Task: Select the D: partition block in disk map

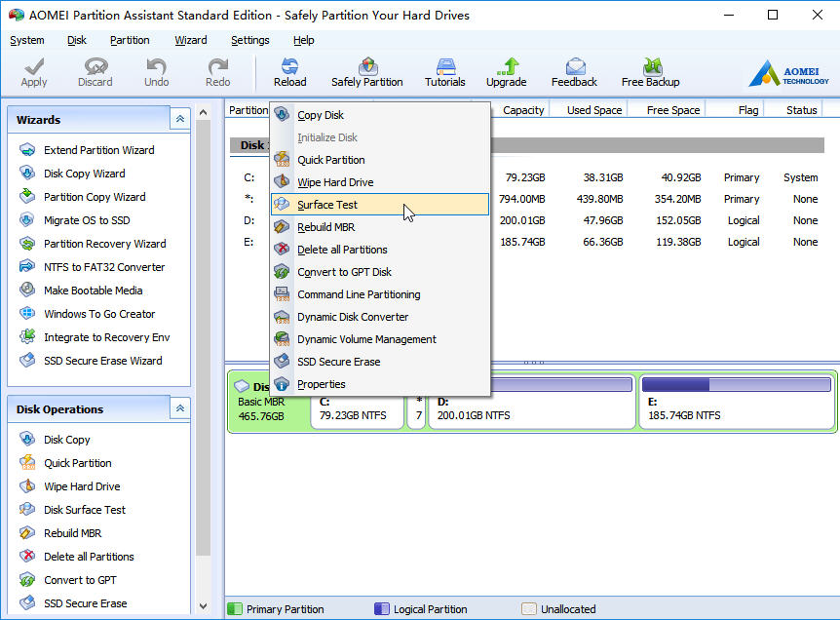Action: [x=531, y=401]
